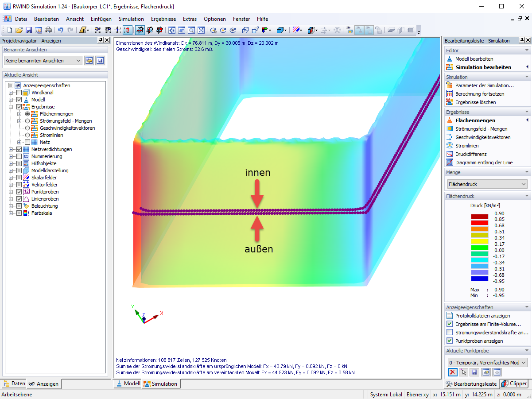Select the Stromlinien radio button in tree
The image size is (532, 399).
27,135
